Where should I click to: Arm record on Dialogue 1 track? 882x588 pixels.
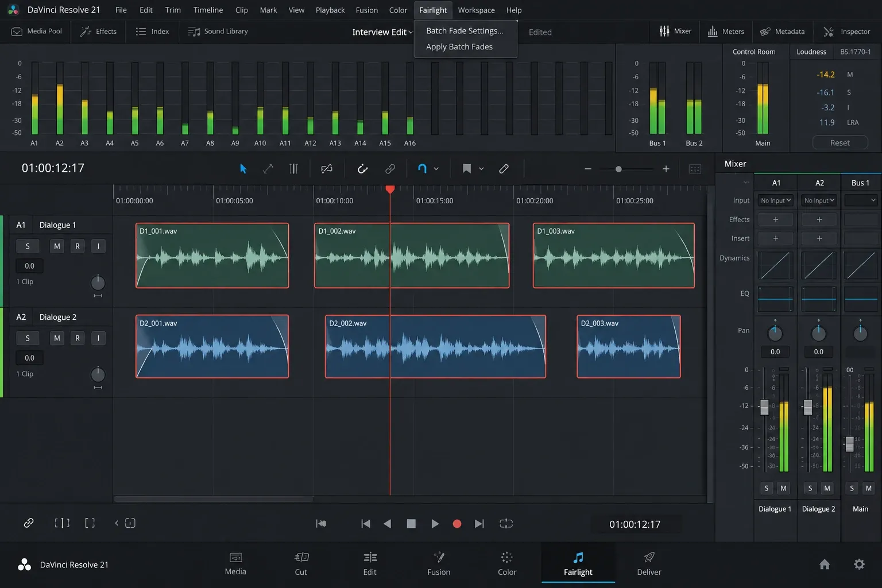(78, 246)
